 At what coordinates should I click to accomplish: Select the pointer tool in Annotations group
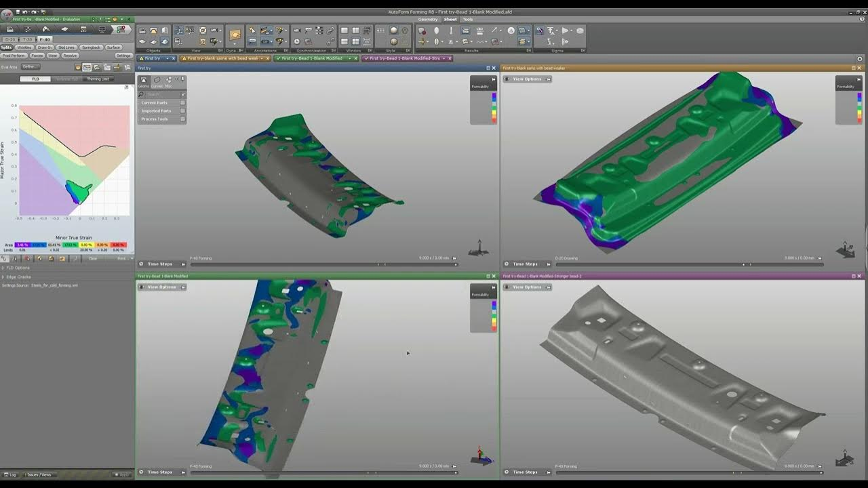(x=252, y=30)
